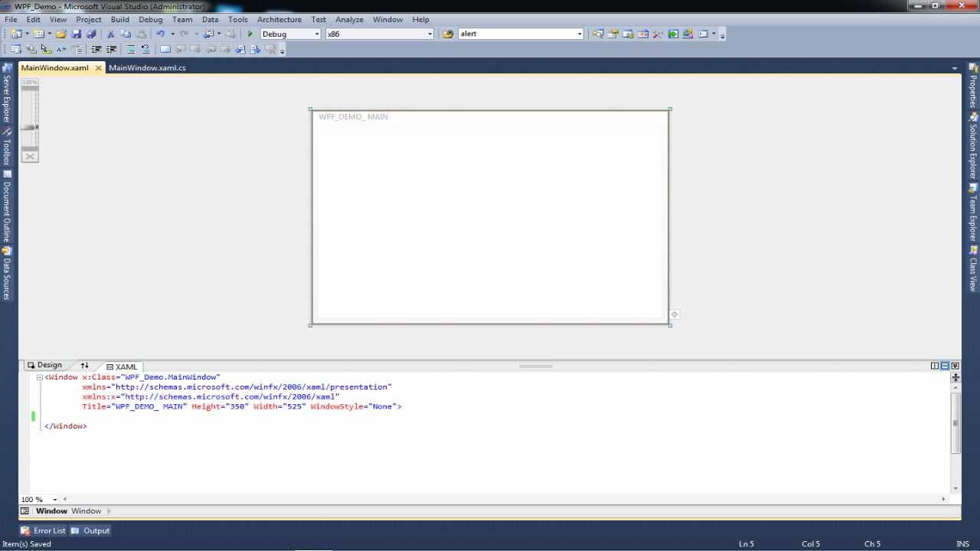Image resolution: width=980 pixels, height=551 pixels.
Task: Save the current file with Save icon
Action: 77,34
